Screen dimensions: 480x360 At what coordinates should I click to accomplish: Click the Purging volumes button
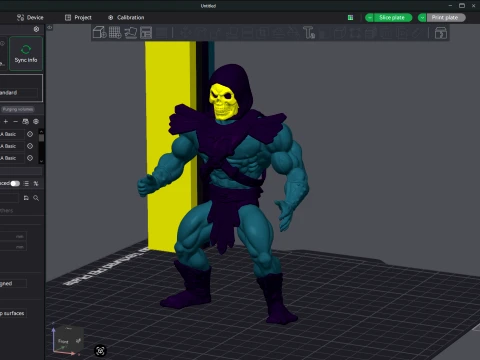[x=18, y=109]
